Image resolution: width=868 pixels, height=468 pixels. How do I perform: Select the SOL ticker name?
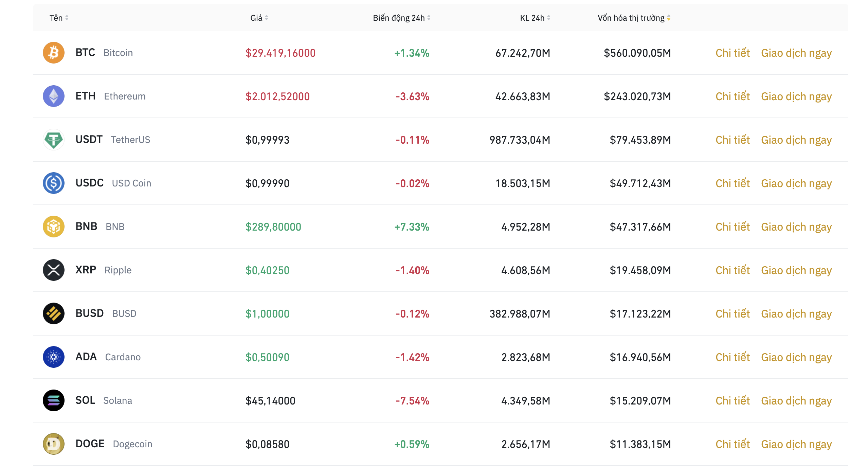coord(85,400)
